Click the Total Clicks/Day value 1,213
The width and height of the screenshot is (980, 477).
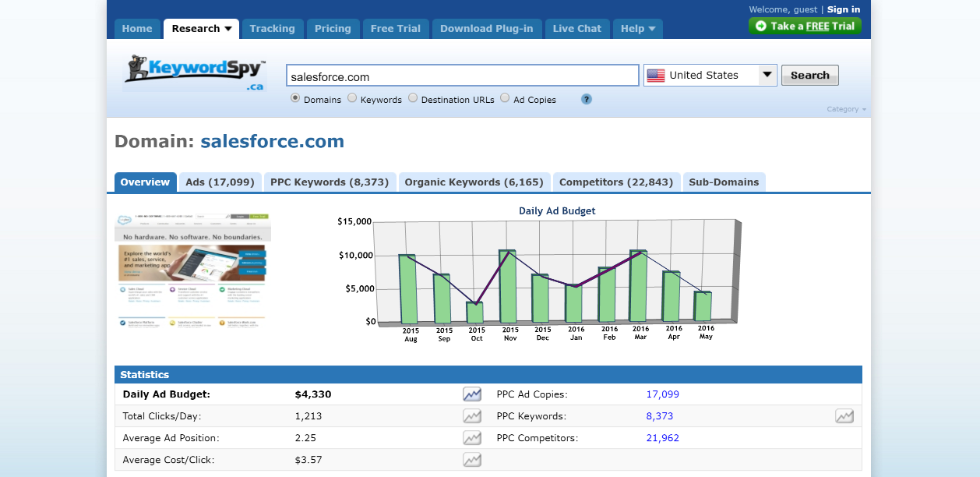tap(308, 416)
